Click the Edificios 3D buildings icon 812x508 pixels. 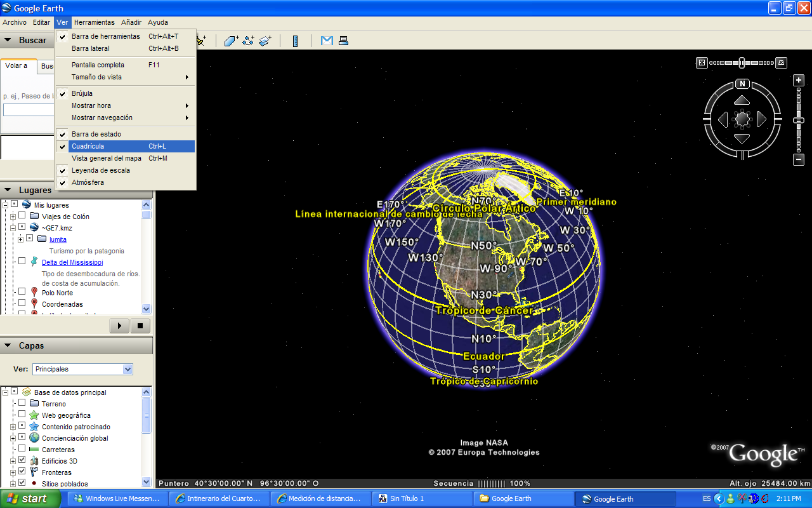tap(34, 461)
